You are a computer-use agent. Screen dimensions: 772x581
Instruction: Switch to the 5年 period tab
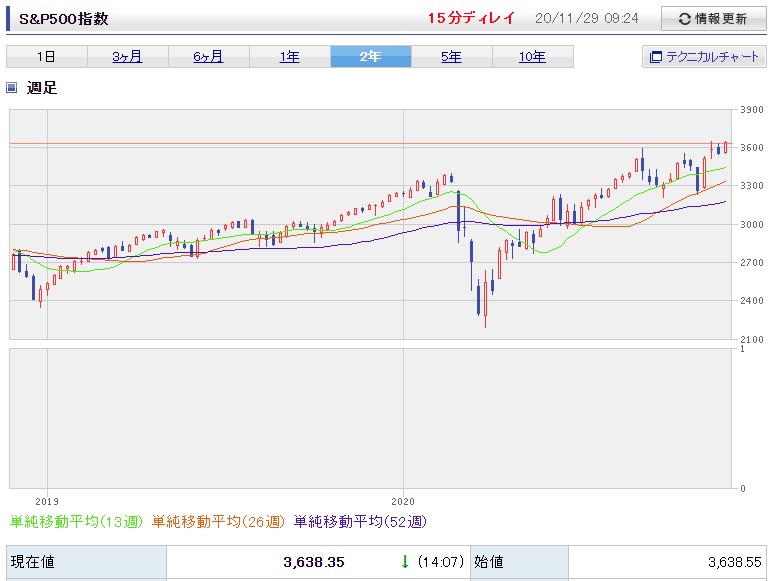451,57
